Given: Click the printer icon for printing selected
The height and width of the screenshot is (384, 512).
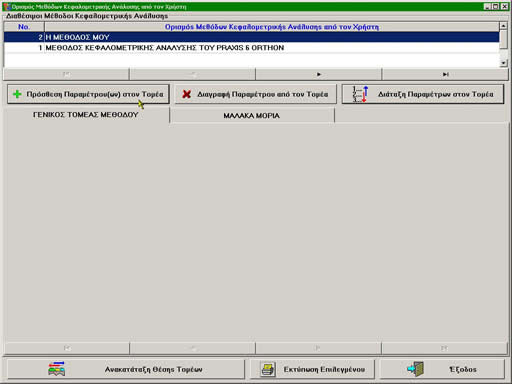Looking at the screenshot, I should coord(268,369).
